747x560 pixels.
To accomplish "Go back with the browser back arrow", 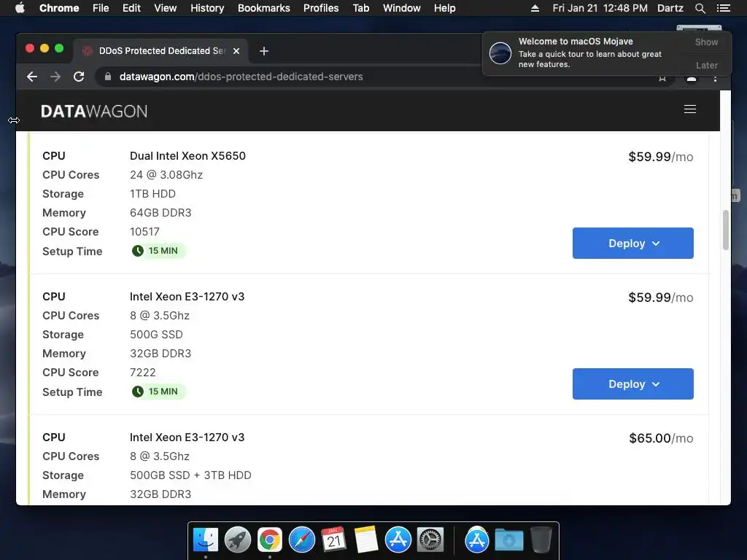I will (32, 77).
